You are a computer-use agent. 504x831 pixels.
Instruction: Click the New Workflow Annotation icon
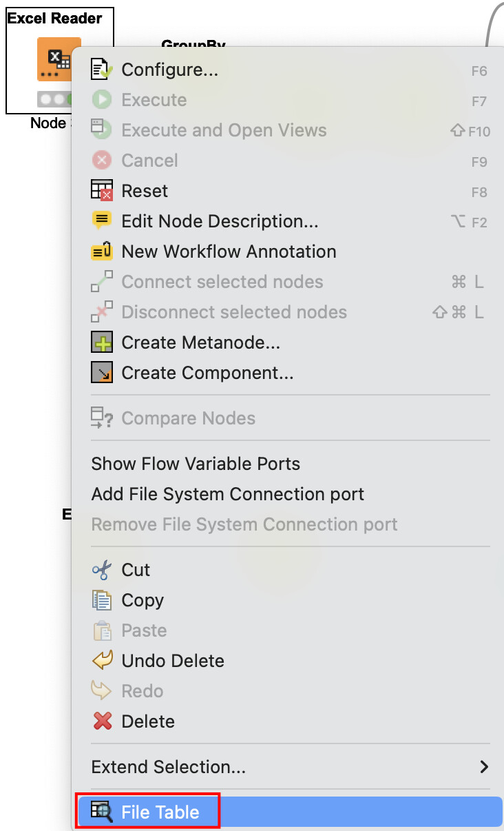(101, 252)
